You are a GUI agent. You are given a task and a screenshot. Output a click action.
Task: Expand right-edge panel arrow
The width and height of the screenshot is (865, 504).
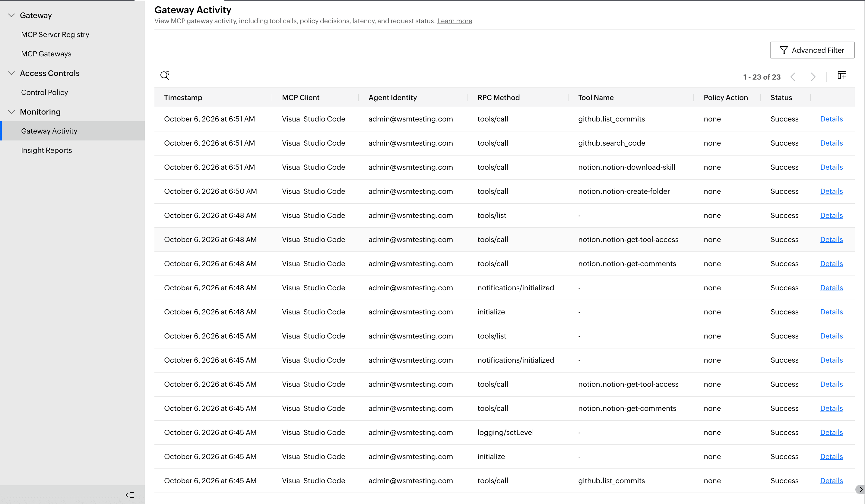click(860, 489)
